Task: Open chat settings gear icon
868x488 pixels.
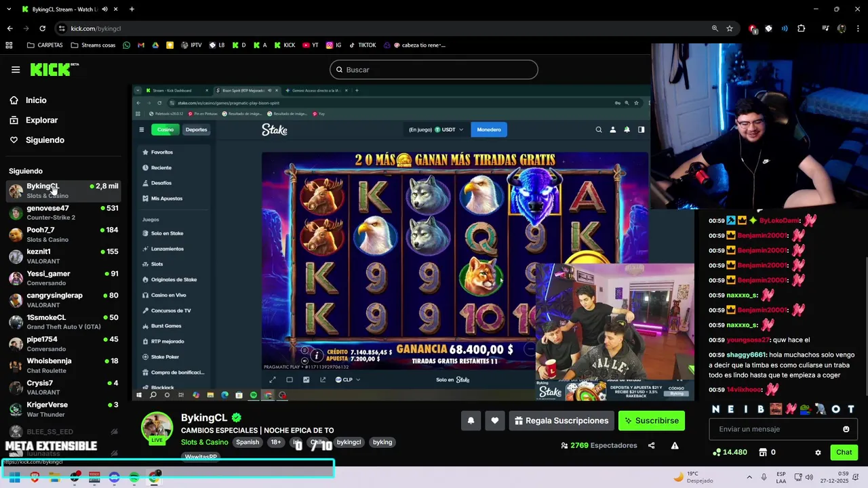Action: [x=818, y=452]
